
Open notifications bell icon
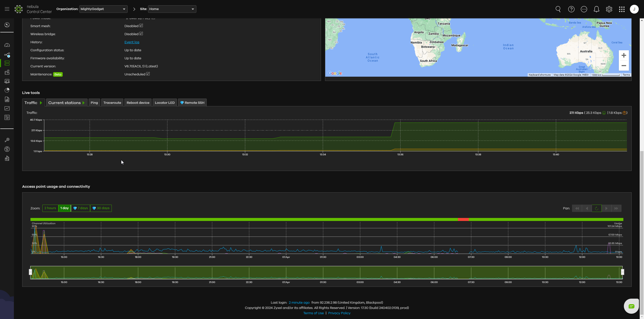tap(596, 9)
